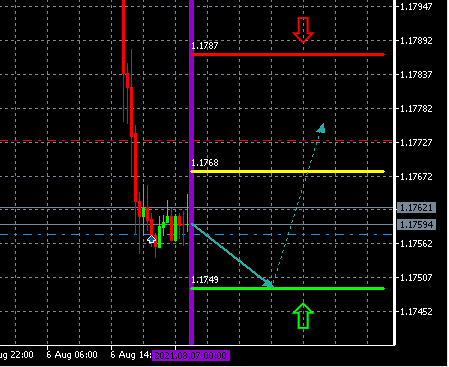
Task: Click the 1.1787 level label
Action: click(205, 46)
